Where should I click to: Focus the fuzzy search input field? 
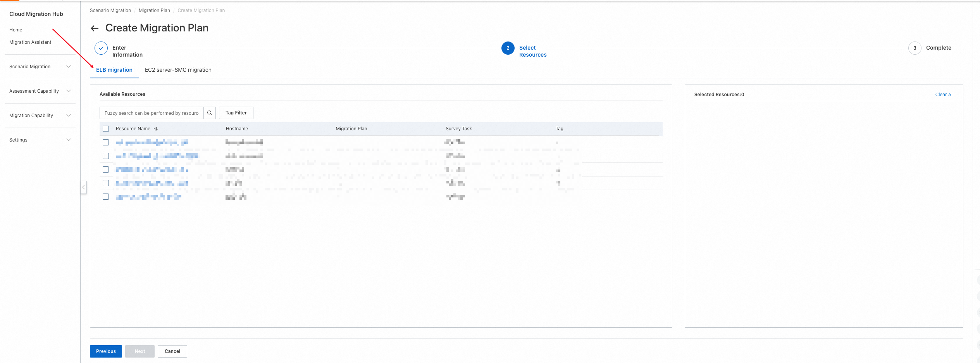152,113
